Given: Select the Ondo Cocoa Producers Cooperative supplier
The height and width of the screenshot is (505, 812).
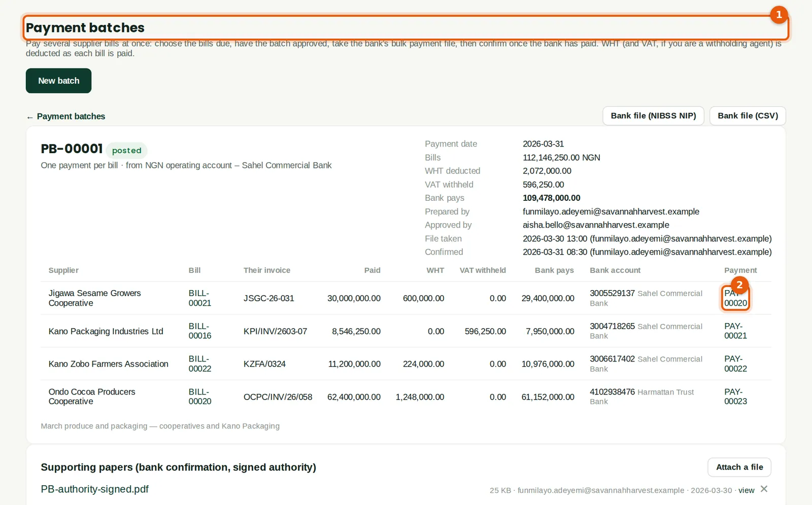Looking at the screenshot, I should coord(92,396).
